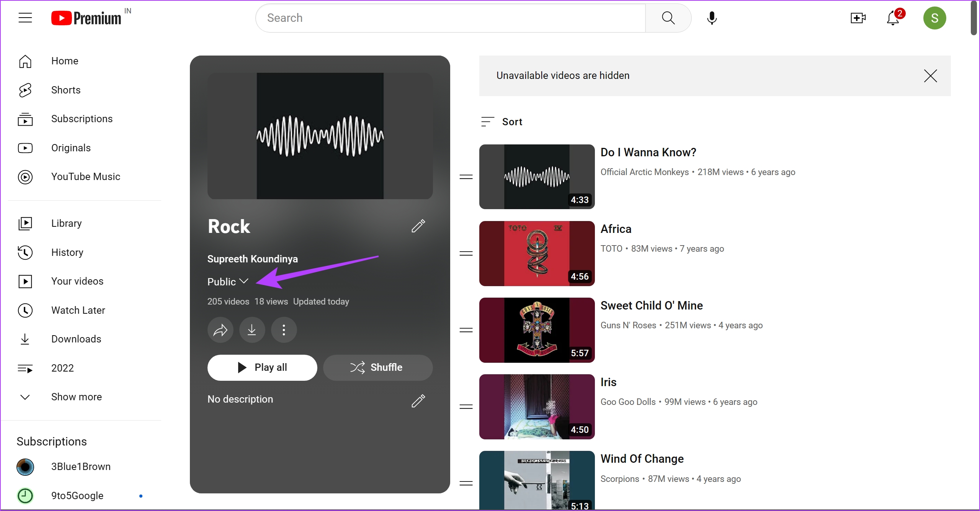Edit the playlist description pencil
Image resolution: width=980 pixels, height=511 pixels.
coord(418,401)
